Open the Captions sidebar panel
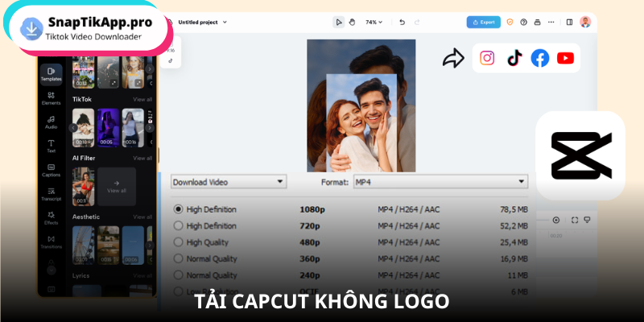 51,171
